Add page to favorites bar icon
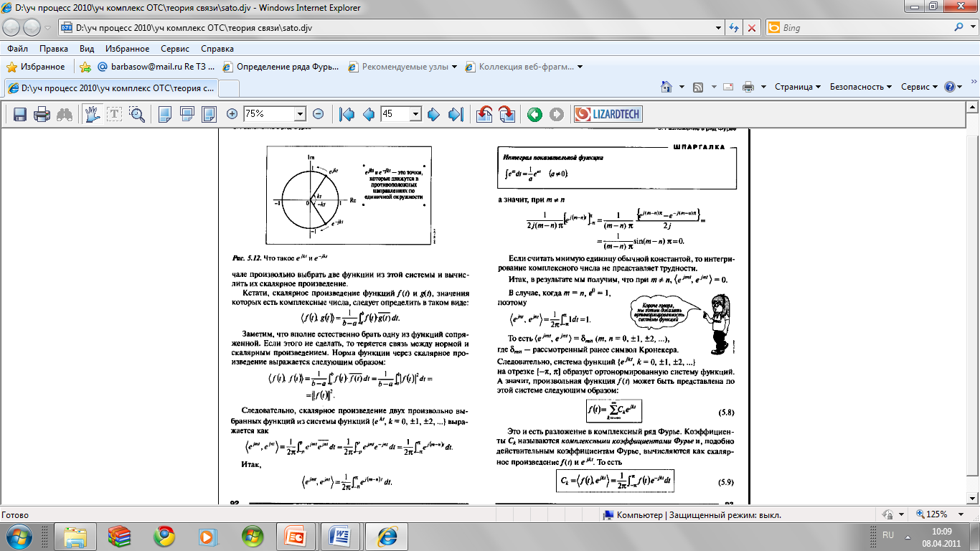The width and height of the screenshot is (980, 551). tap(85, 67)
